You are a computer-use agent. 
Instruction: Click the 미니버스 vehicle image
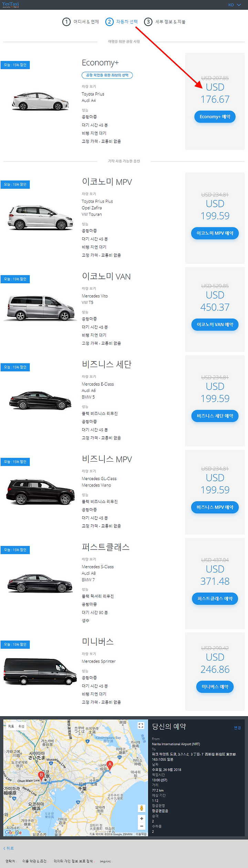tap(40, 671)
